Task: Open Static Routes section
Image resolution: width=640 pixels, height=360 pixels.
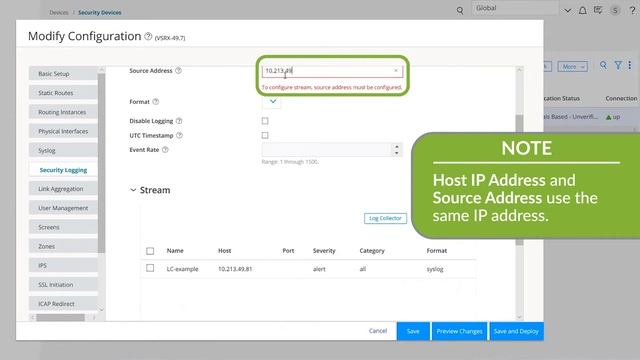Action: click(x=63, y=93)
